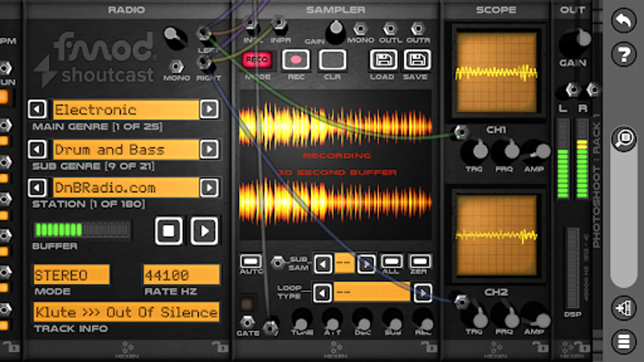Click the next sub sample arrow
Viewport: 644px width, 362px height.
pyautogui.click(x=366, y=264)
